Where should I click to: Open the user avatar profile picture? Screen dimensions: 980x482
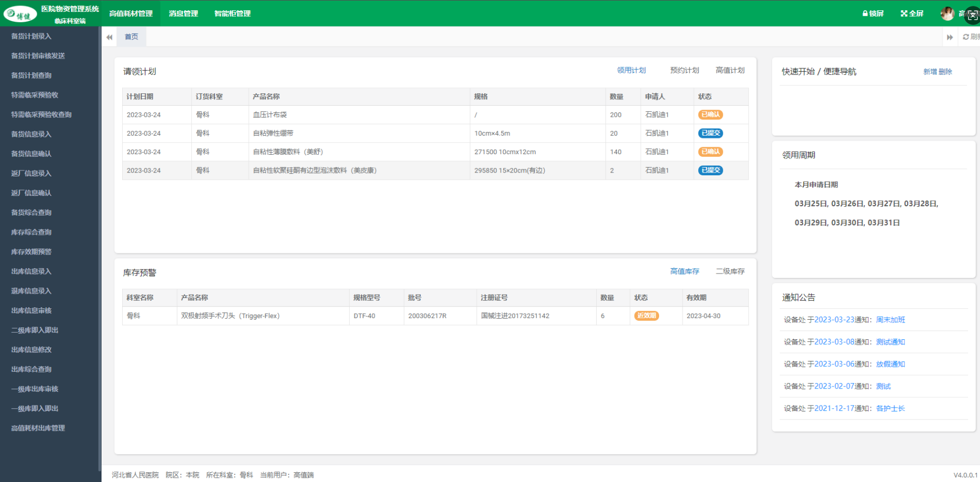(x=947, y=14)
